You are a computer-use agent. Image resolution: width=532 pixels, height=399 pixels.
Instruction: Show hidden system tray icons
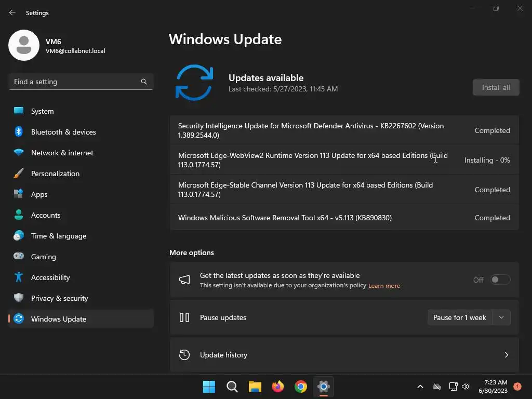[x=420, y=387]
